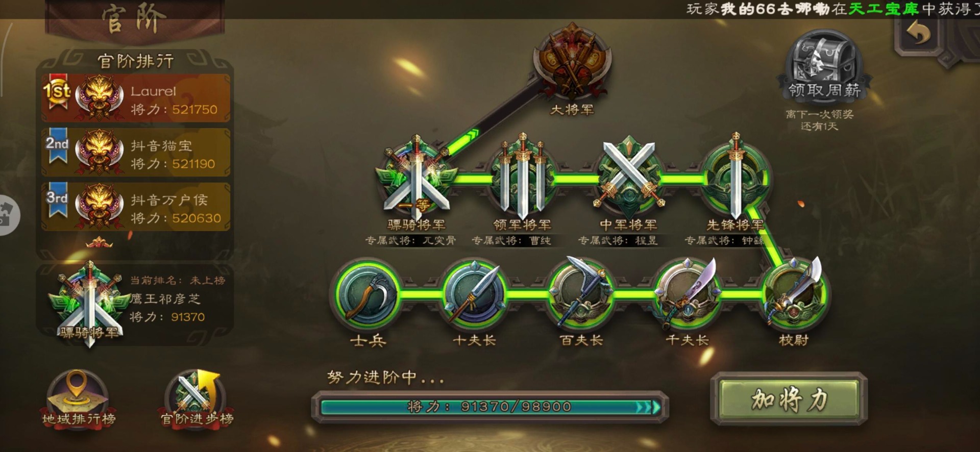The image size is (980, 452).
Task: Expand the side panel puzzle handle
Action: (x=8, y=215)
